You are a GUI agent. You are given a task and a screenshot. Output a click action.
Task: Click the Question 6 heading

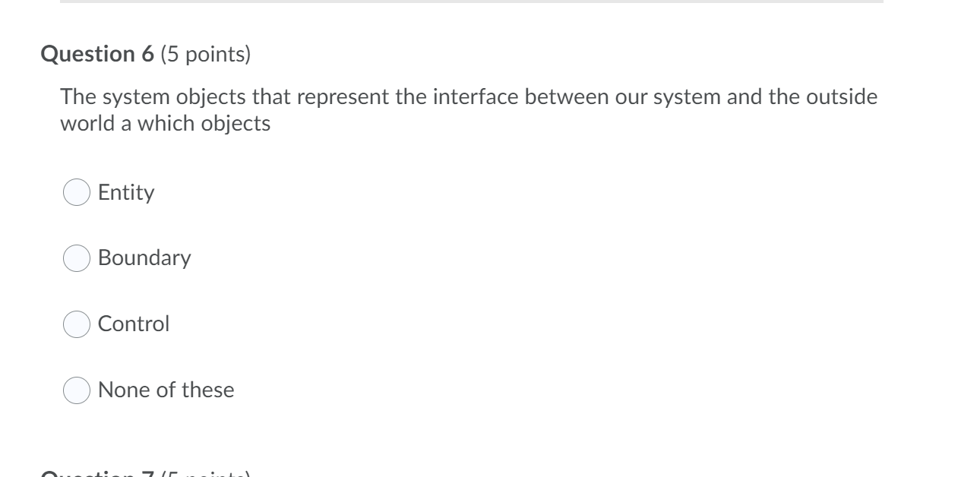97,54
